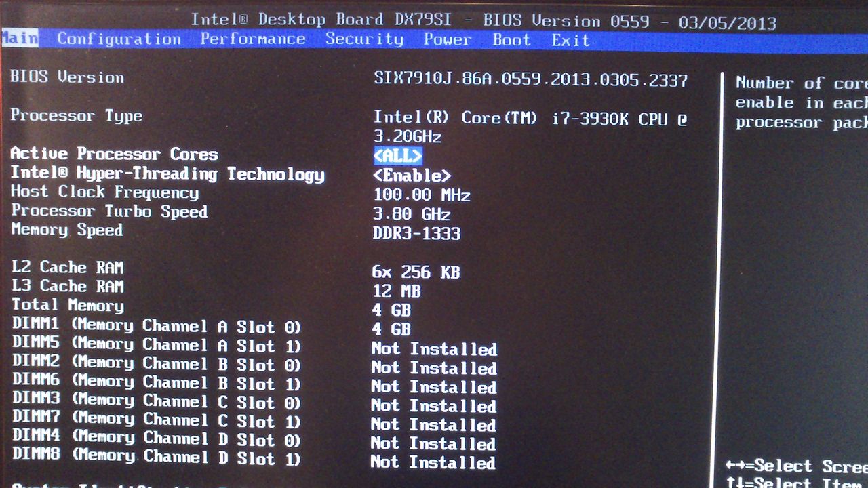Click DIMM7 Memory Channel C Slot 1 row

[x=157, y=420]
